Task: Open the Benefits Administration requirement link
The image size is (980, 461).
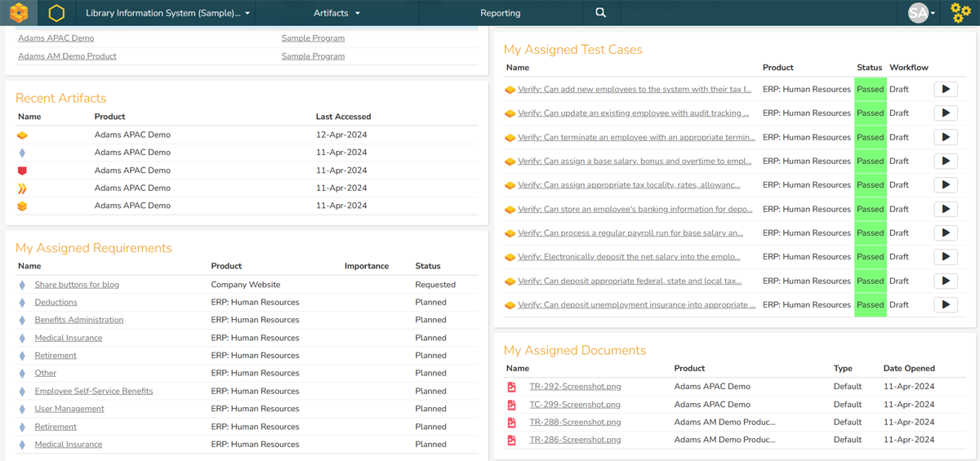Action: 79,320
